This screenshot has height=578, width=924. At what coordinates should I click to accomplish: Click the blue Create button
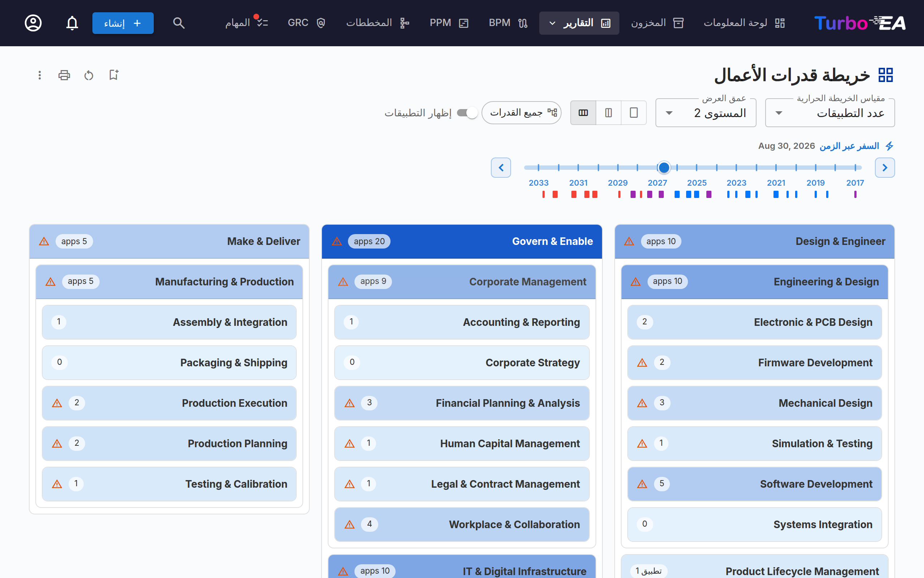pos(123,23)
